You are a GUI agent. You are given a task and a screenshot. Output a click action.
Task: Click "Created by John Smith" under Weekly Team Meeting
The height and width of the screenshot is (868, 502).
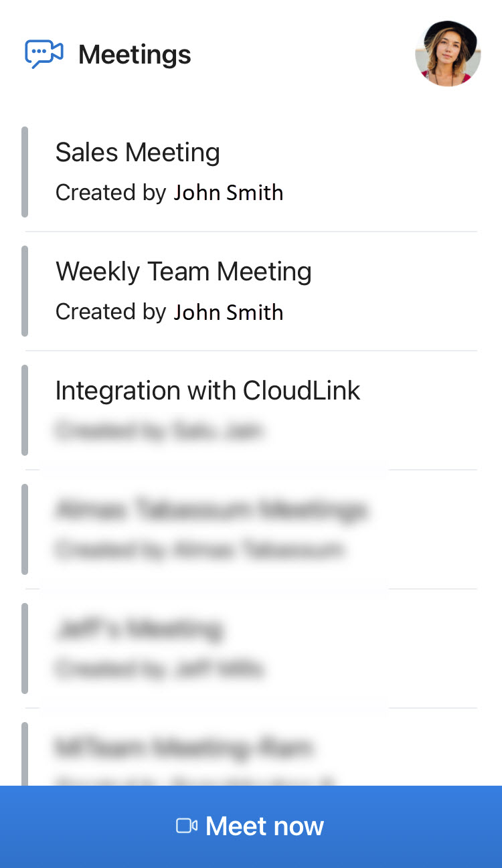pyautogui.click(x=169, y=312)
